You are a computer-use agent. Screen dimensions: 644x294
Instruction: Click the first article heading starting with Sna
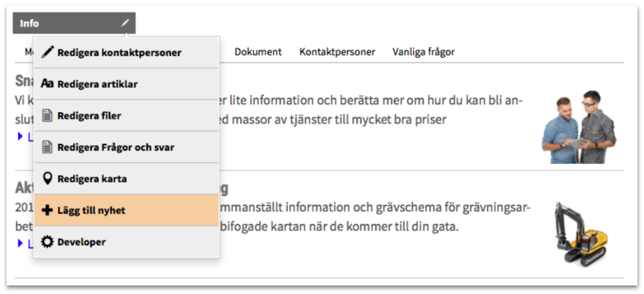[x=24, y=81]
